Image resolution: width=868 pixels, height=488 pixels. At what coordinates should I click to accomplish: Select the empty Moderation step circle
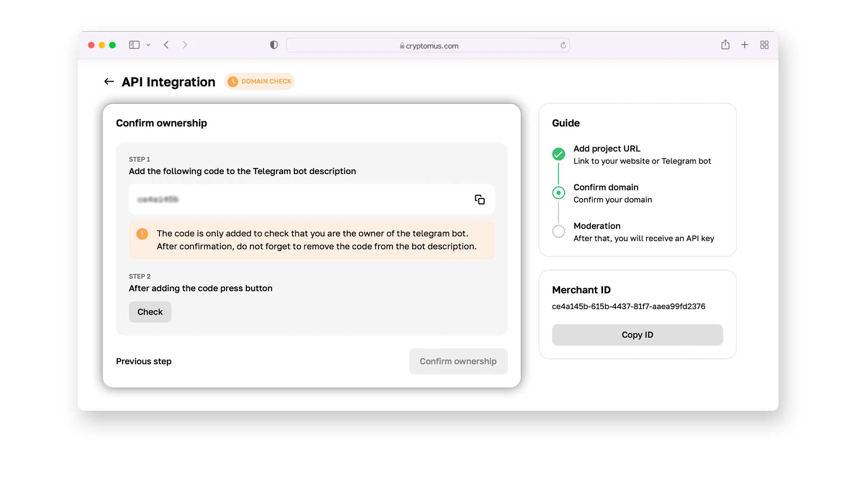tap(559, 231)
